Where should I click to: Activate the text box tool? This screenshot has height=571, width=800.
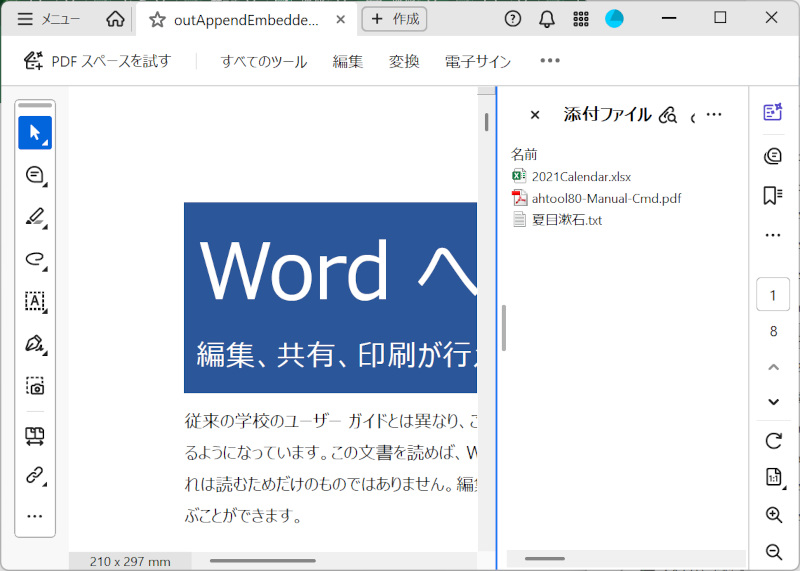[35, 302]
